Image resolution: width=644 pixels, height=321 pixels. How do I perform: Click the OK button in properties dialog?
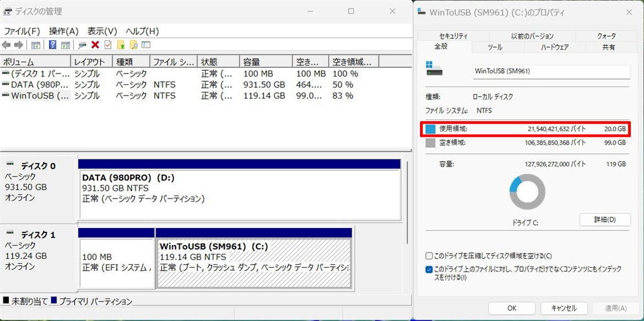tap(512, 308)
